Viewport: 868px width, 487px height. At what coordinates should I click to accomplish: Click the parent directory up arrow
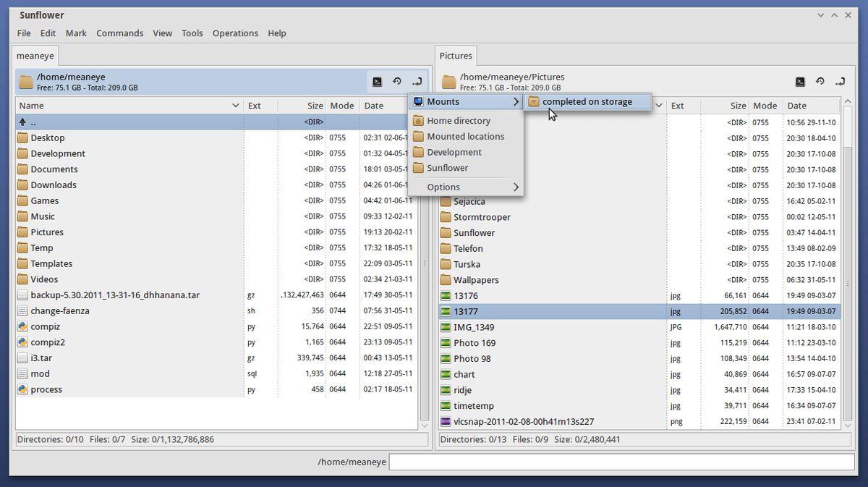click(22, 122)
